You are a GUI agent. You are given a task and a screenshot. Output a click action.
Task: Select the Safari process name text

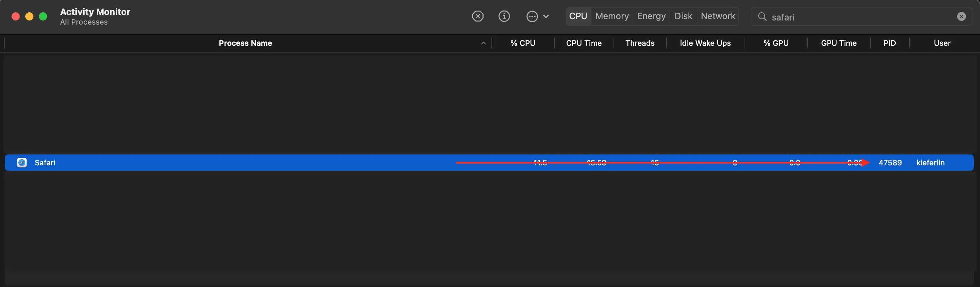tap(45, 163)
